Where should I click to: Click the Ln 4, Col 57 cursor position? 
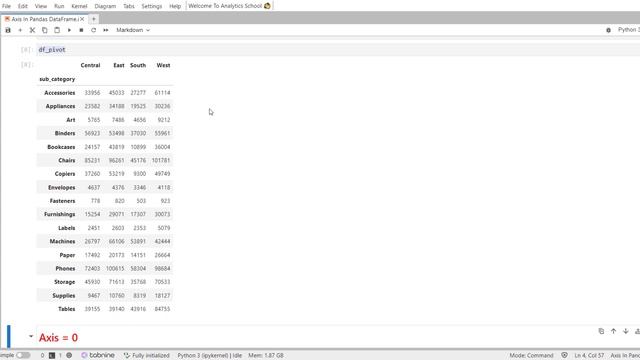589,356
